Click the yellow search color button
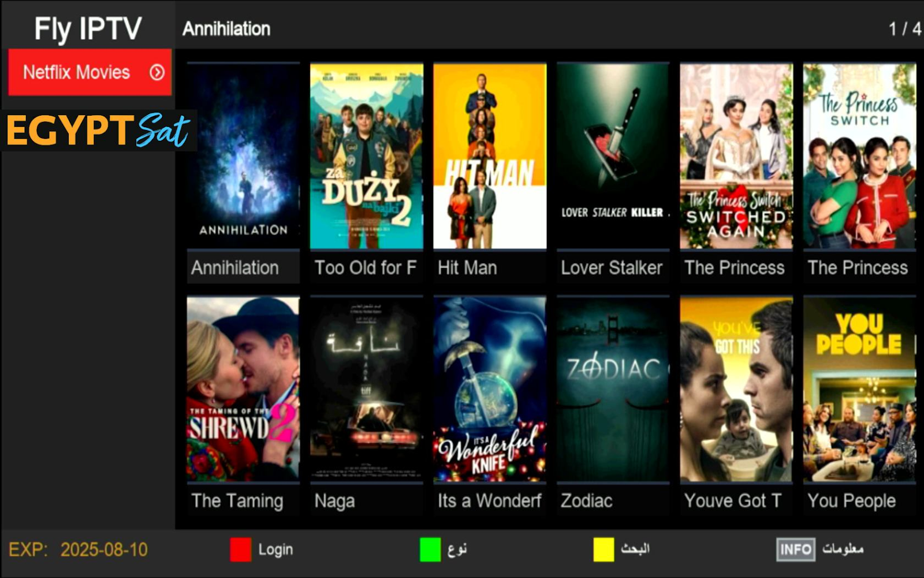This screenshot has width=924, height=578. tap(603, 549)
